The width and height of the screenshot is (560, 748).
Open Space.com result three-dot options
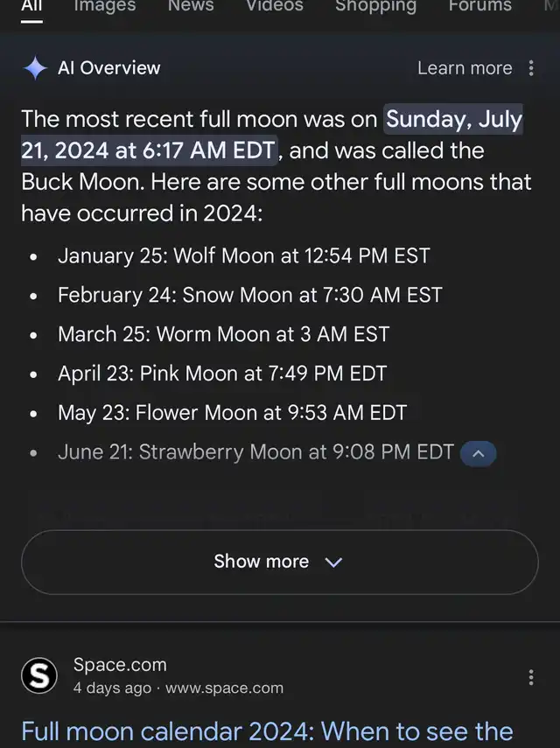click(x=531, y=677)
